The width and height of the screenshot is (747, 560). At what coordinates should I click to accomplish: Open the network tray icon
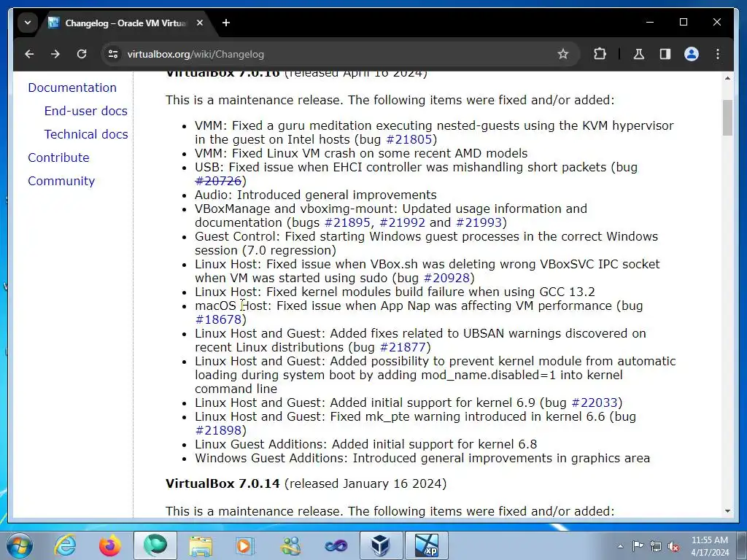tap(656, 546)
